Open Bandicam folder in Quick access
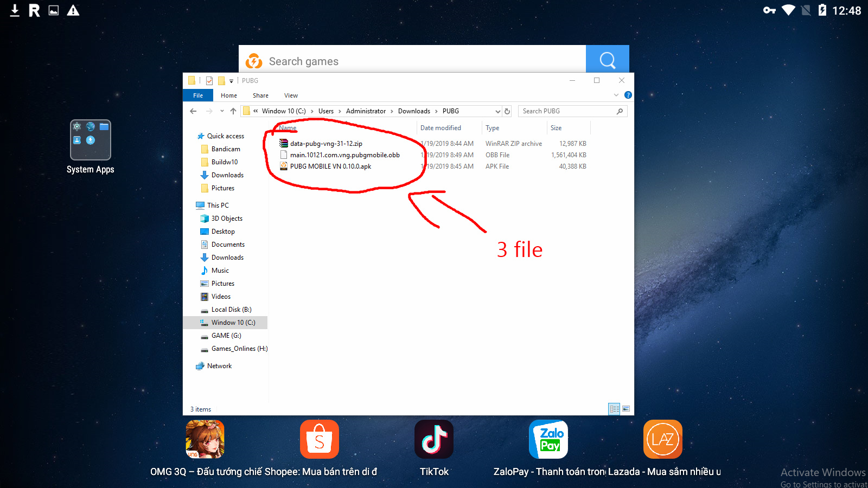Screen dimensions: 868x488 pyautogui.click(x=226, y=149)
